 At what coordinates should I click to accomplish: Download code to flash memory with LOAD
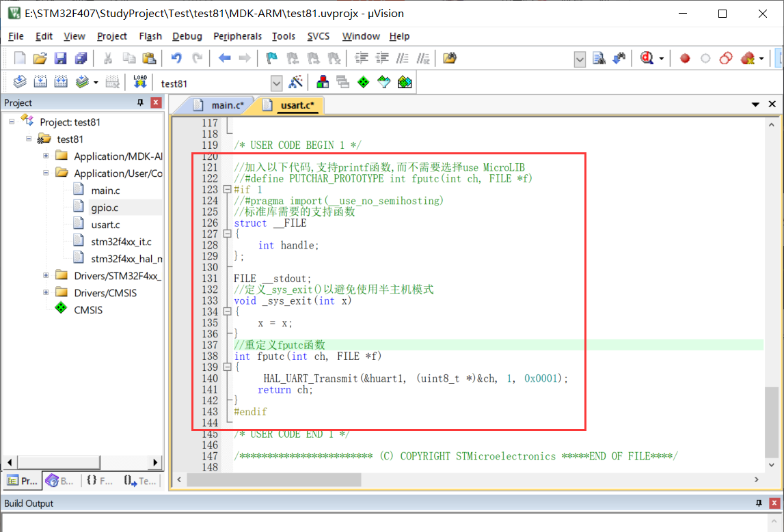tap(140, 82)
